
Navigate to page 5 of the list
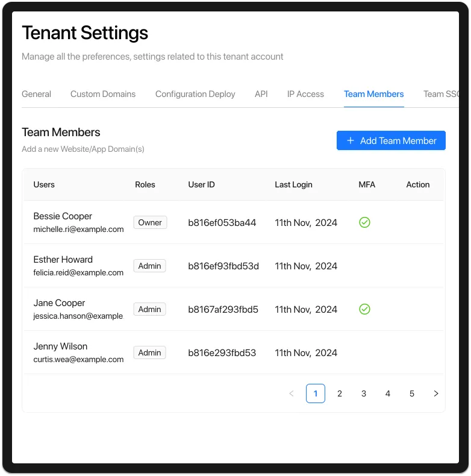412,393
